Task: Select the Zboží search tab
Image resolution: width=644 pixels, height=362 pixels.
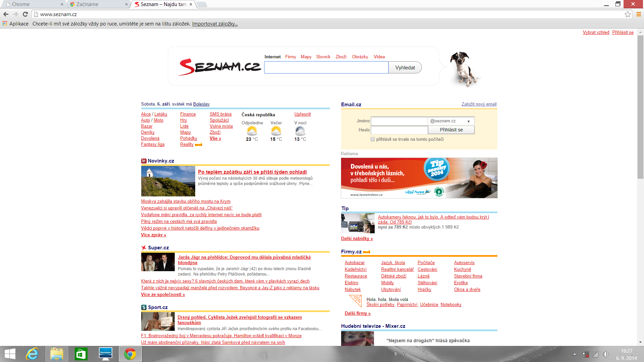Action: (x=341, y=57)
